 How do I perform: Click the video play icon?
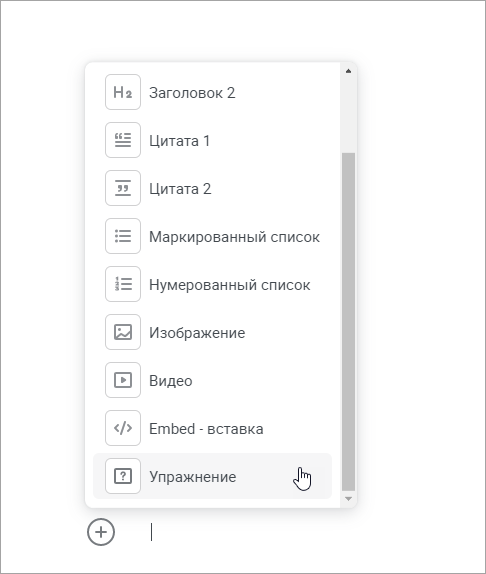point(123,380)
